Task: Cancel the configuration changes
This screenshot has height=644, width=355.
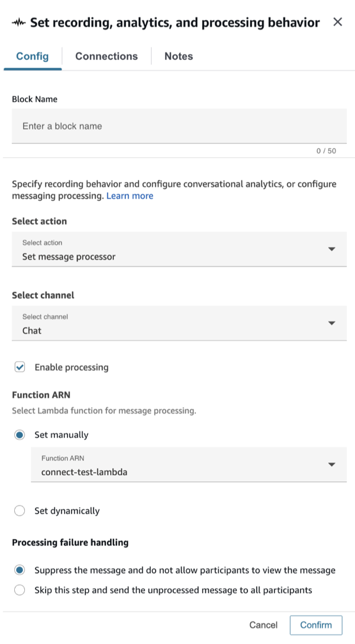Action: [x=263, y=625]
